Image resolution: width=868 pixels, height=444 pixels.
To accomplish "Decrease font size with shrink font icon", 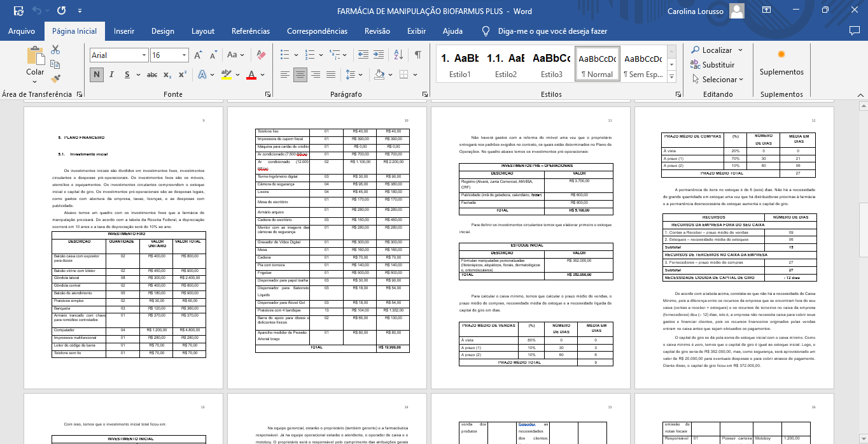I will 213,55.
